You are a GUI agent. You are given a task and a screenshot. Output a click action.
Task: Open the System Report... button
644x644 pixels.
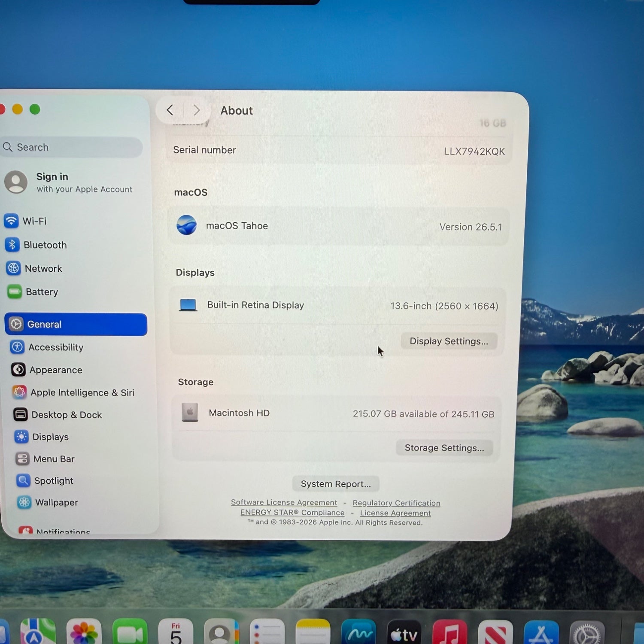point(336,484)
